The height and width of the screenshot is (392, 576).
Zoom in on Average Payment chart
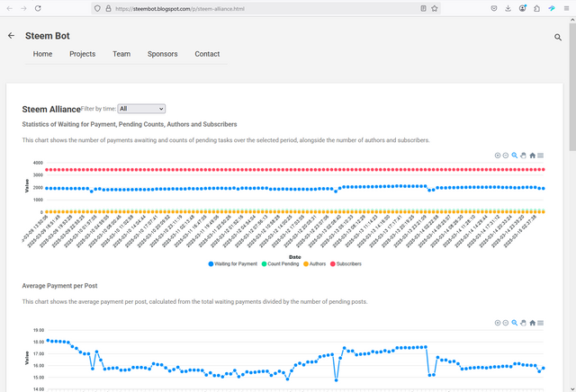coord(498,323)
